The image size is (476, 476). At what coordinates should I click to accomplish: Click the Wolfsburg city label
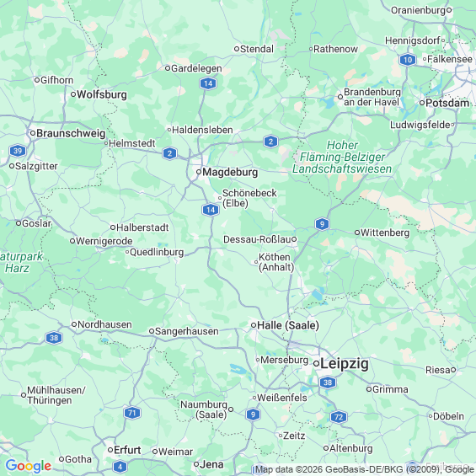click(x=102, y=94)
